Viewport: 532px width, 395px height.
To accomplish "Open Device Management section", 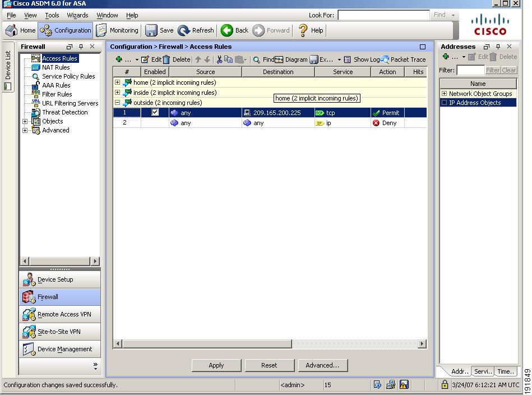I will pos(60,349).
